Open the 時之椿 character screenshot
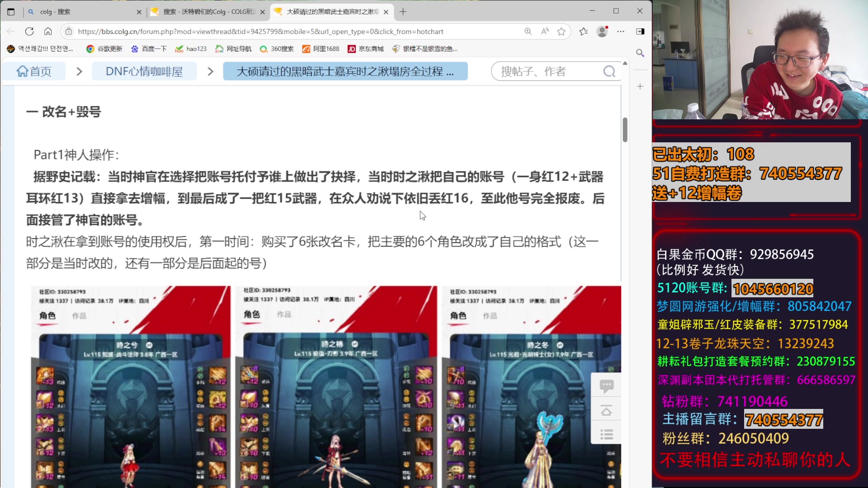The image size is (868, 488). pyautogui.click(x=336, y=387)
